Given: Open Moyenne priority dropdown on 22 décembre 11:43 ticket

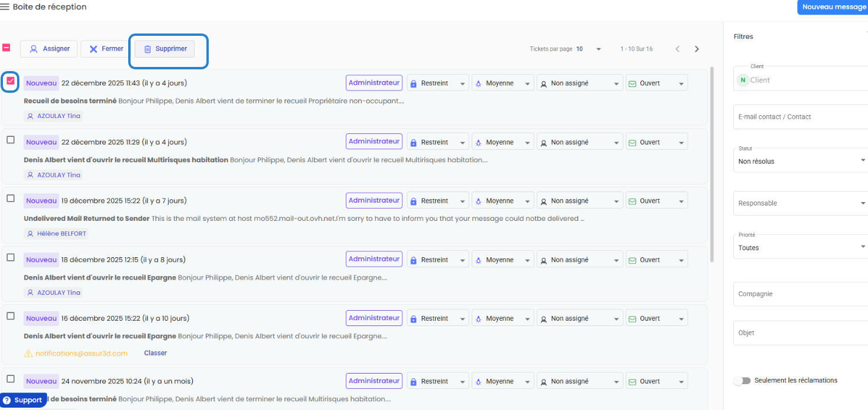Looking at the screenshot, I should (503, 83).
